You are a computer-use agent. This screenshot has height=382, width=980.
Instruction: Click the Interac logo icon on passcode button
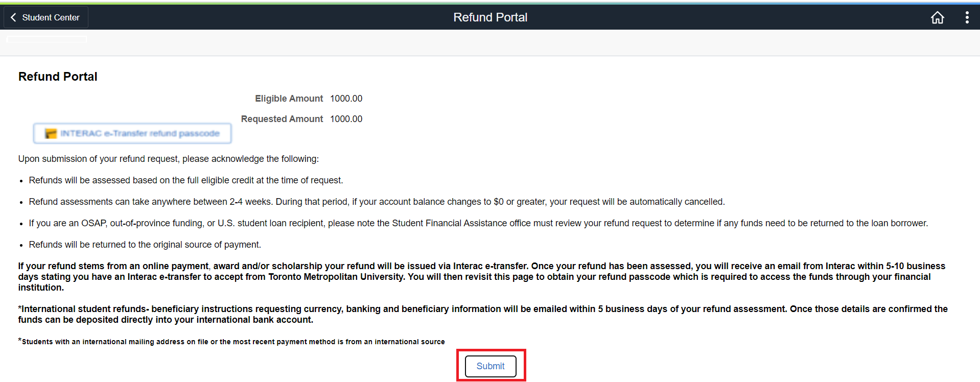(51, 134)
